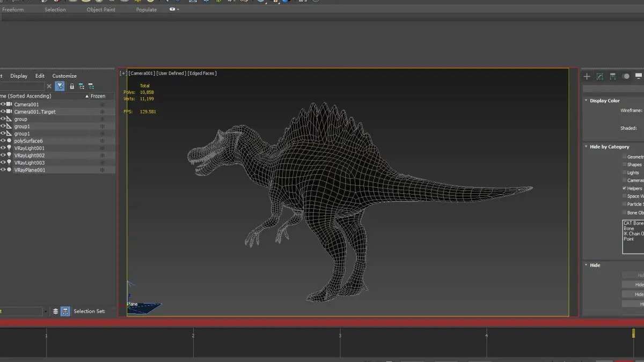Freeze VRayPlane001 using its Frozen column icon
This screenshot has height=362, width=644.
[102, 169]
